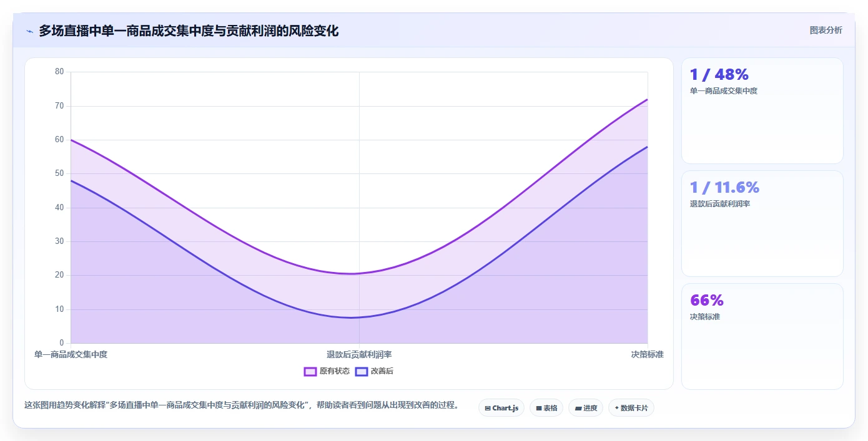Click the lightning icon beside the title
Image resolution: width=868 pixels, height=441 pixels.
(x=29, y=31)
